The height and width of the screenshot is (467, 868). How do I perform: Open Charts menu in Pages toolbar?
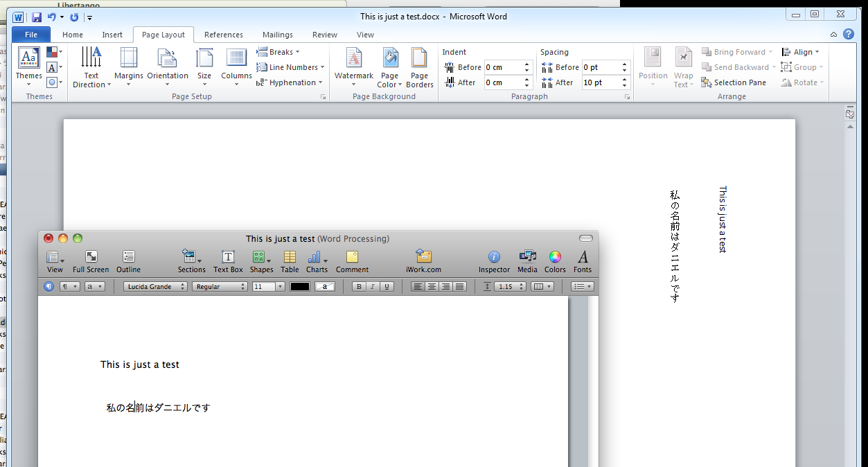pyautogui.click(x=317, y=262)
